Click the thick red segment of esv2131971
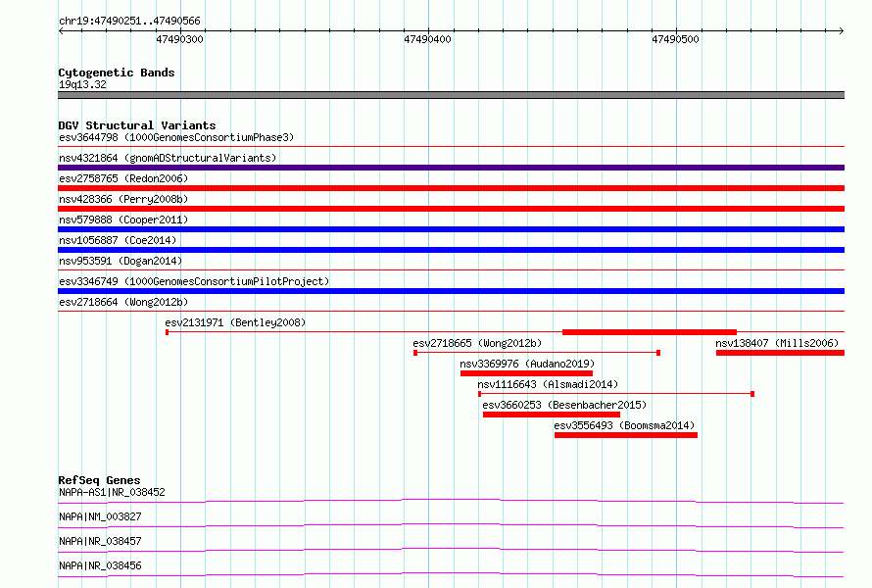The height and width of the screenshot is (588, 872). tap(650, 332)
